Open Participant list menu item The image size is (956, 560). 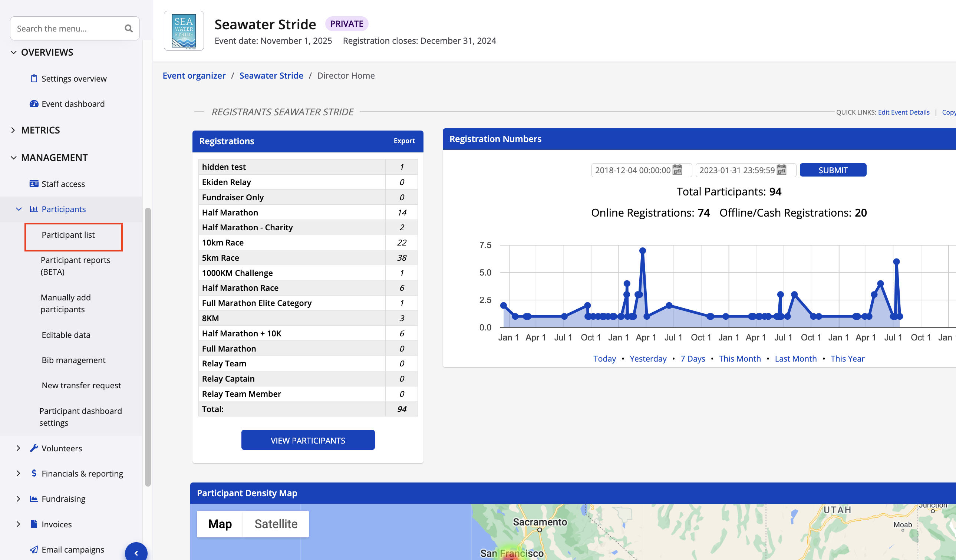click(68, 235)
